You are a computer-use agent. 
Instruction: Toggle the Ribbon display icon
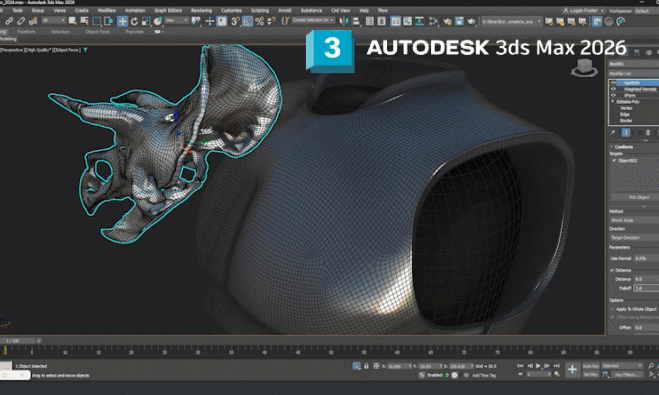[x=395, y=21]
